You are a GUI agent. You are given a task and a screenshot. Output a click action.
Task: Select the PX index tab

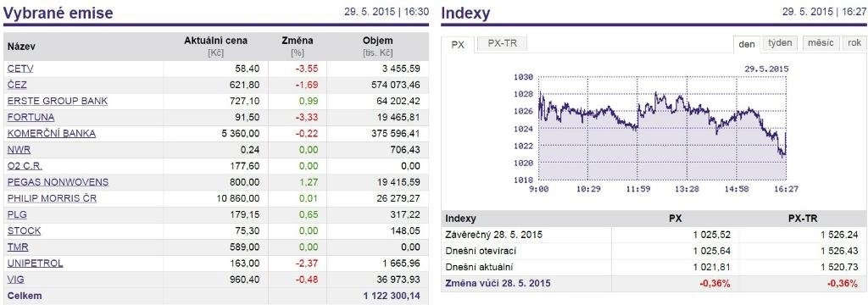click(x=458, y=45)
